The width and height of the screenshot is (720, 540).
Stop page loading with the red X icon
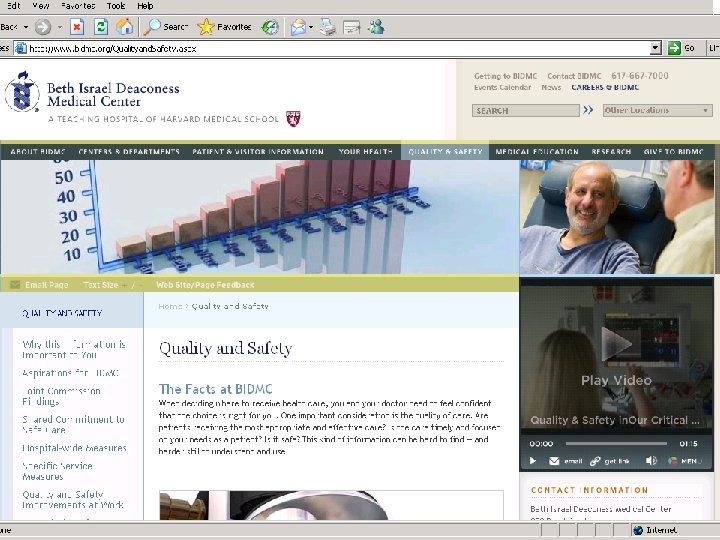click(77, 27)
